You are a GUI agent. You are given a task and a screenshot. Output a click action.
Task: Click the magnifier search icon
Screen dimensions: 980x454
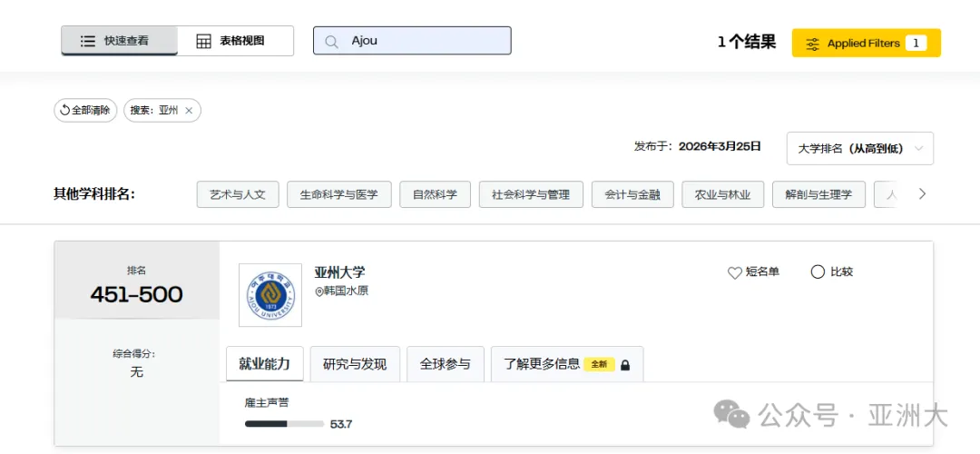[x=332, y=42]
